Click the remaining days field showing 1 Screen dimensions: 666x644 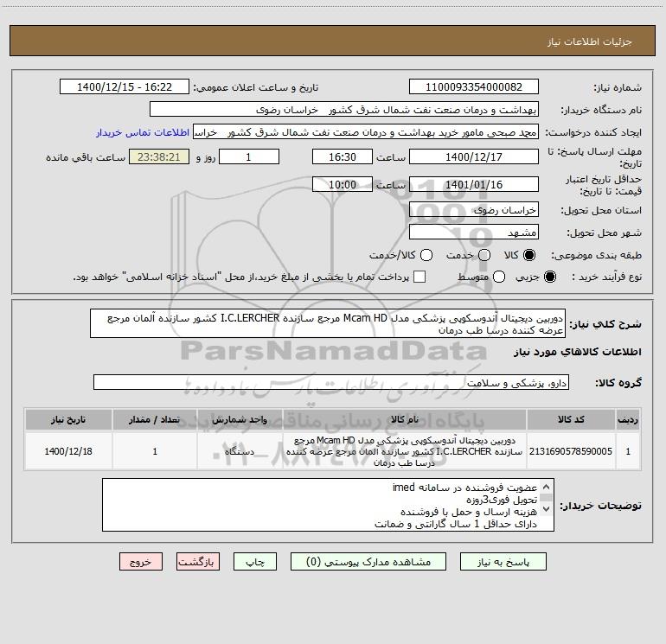click(x=249, y=156)
